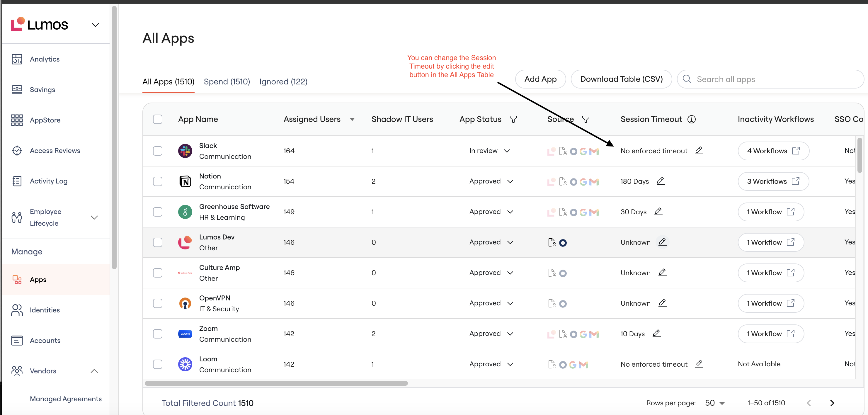Edit Zoom's 10 Days session timeout
The image size is (868, 415).
(656, 334)
